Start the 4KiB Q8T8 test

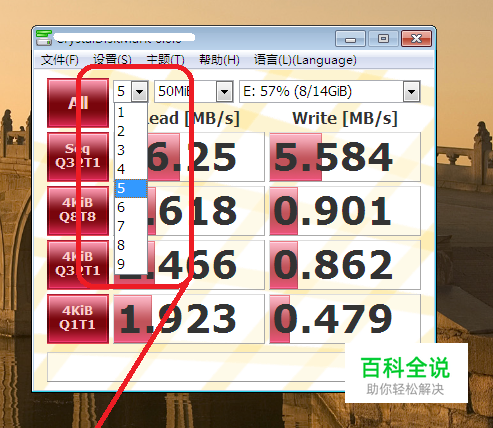point(78,211)
